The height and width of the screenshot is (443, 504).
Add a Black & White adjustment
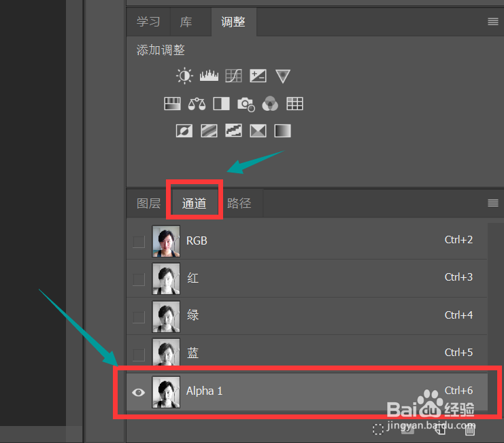coord(222,104)
